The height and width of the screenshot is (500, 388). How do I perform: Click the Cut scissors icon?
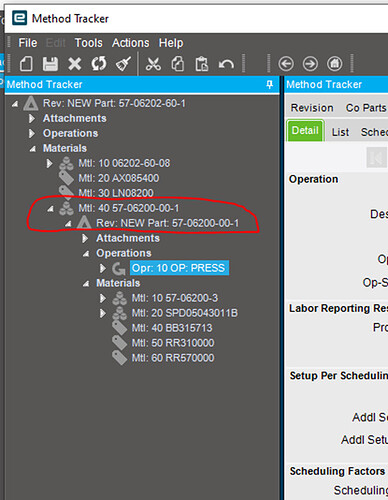[153, 63]
